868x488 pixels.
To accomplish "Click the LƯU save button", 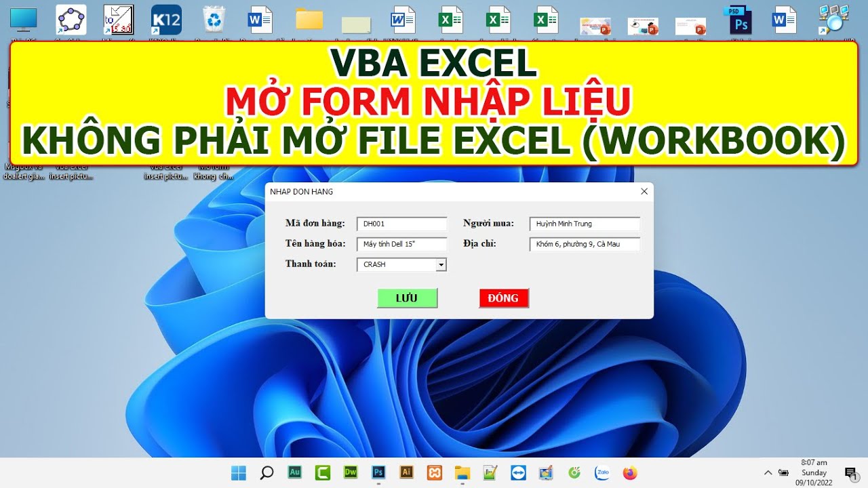I will point(407,298).
